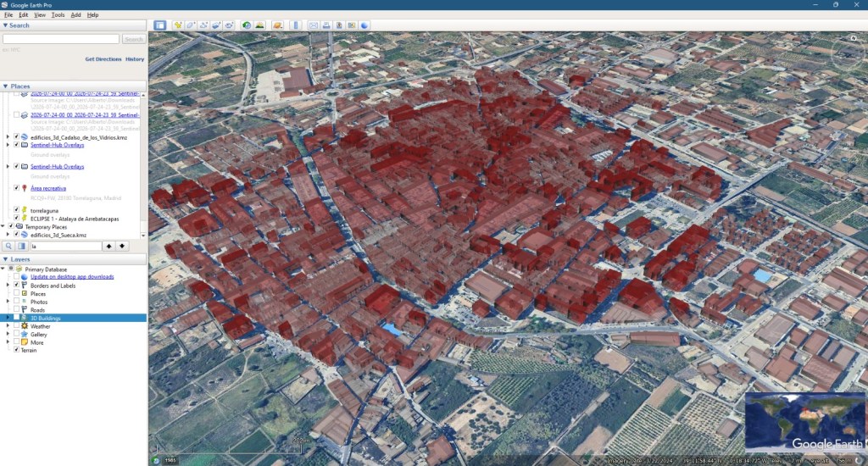Click yellow pushpin icon next to torrelaguna
Screen dimensions: 868x466
[25, 210]
